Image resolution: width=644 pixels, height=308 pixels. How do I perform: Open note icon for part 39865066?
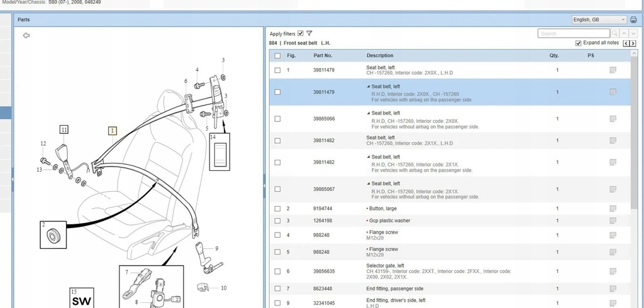tap(613, 119)
